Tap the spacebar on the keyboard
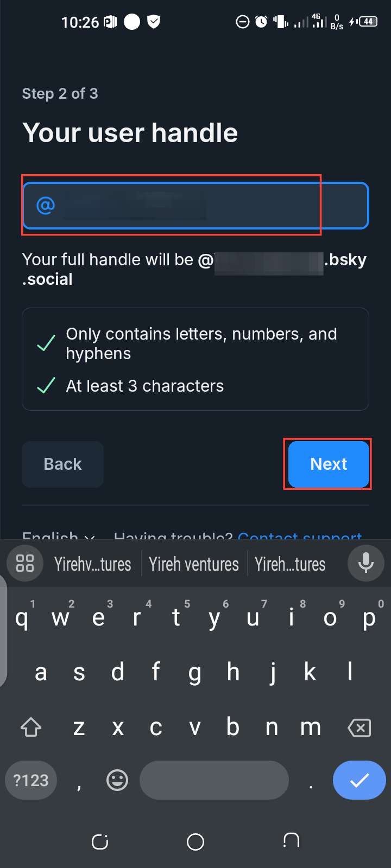The width and height of the screenshot is (391, 868). (214, 780)
